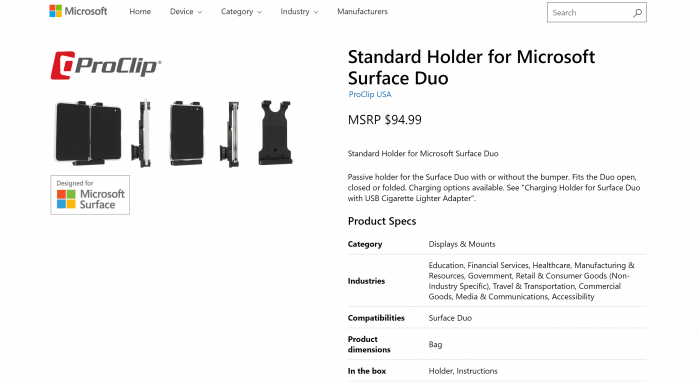Click the MSRP $94.99 price text
Viewport: 700px width, 382px height.
[x=385, y=120]
